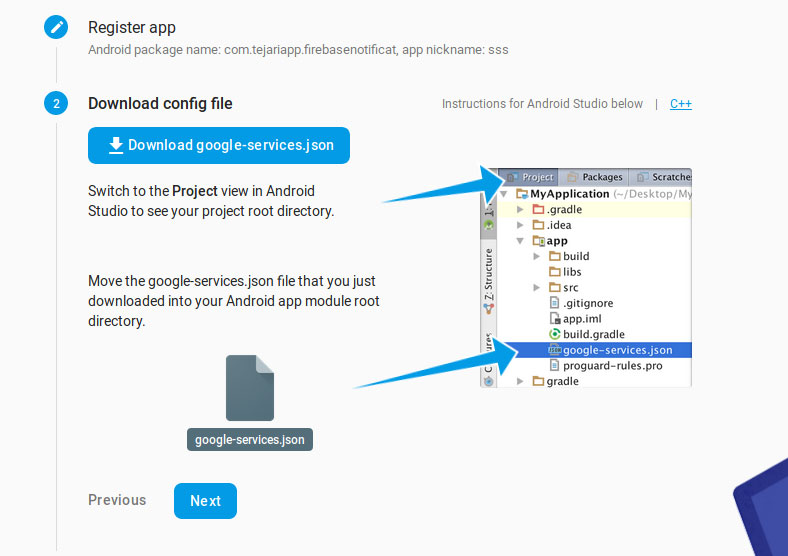This screenshot has height=556, width=788.
Task: Click the Android package name summary text
Action: pos(298,50)
